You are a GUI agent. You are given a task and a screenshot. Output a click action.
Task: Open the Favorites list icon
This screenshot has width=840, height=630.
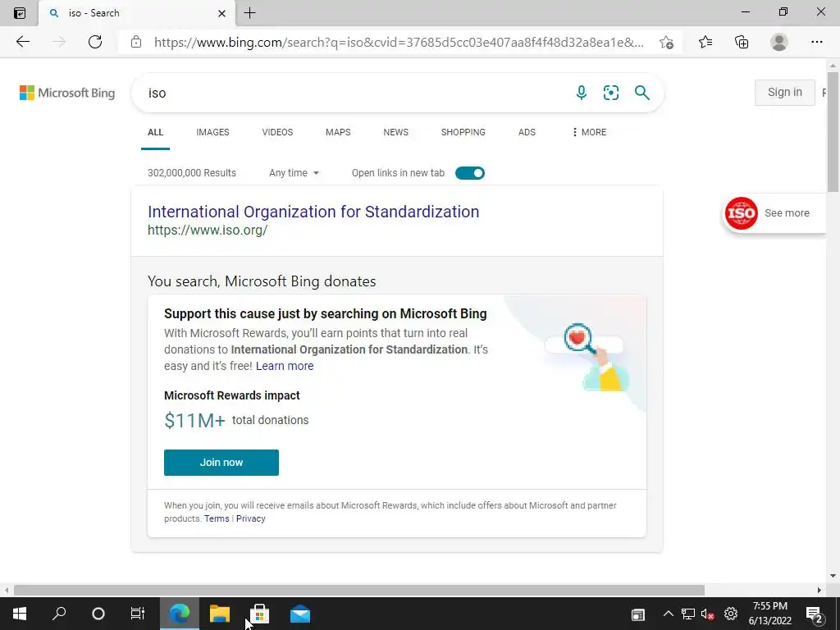tap(705, 42)
